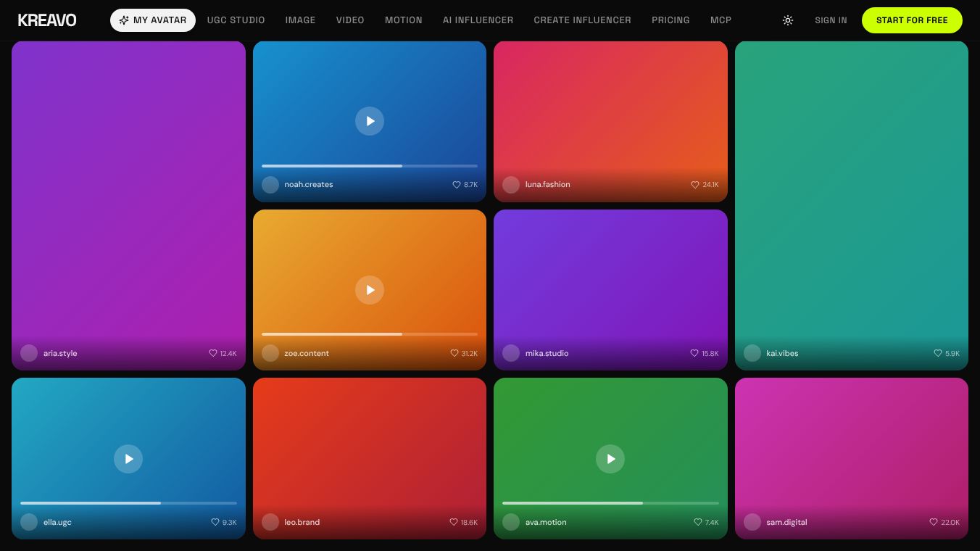
Task: Open the Motion menu item
Action: pyautogui.click(x=404, y=20)
